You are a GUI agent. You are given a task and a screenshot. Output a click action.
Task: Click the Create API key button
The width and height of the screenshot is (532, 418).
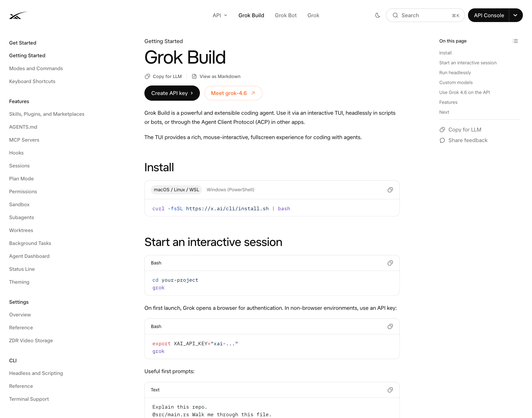click(x=172, y=93)
